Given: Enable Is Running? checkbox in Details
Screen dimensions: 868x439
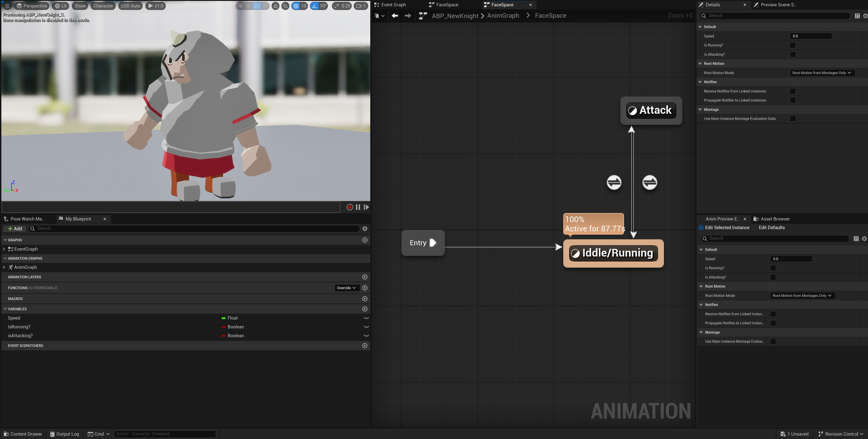Looking at the screenshot, I should pos(792,45).
